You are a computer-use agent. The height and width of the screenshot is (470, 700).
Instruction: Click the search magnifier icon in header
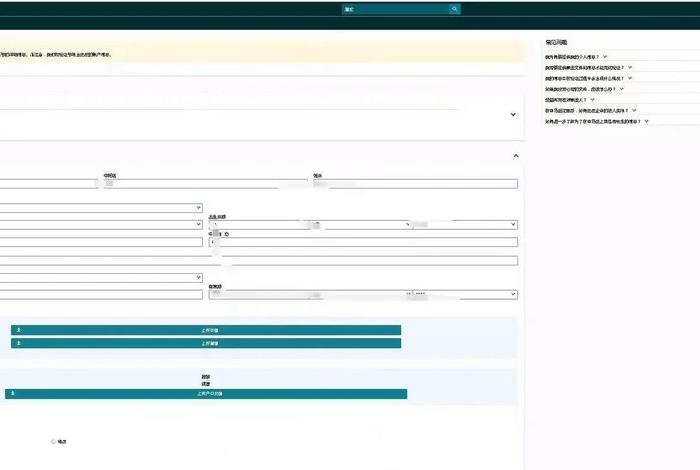(454, 9)
